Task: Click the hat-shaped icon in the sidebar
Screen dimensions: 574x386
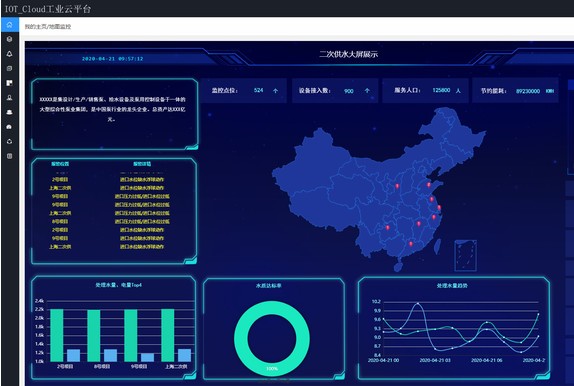Action: tap(10, 112)
